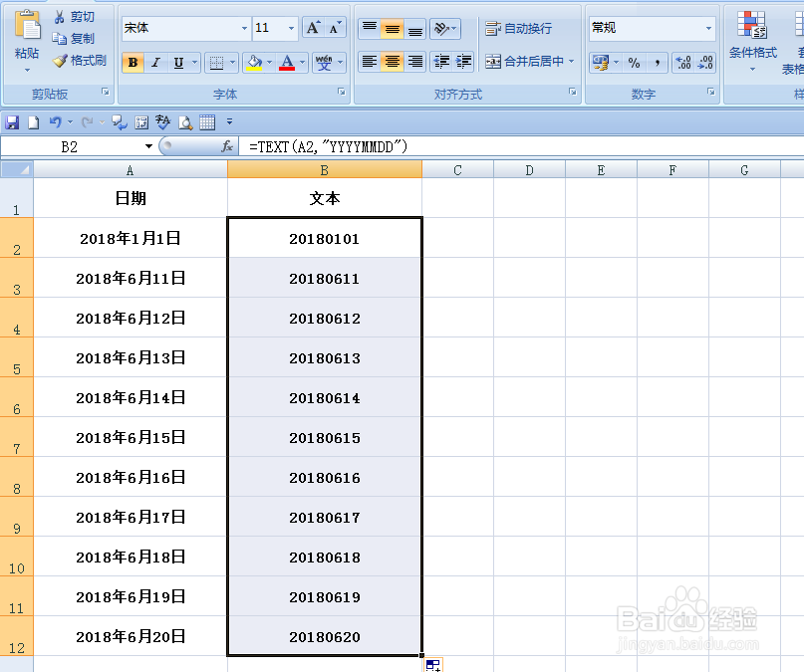Click cell containing 2018年6月13日
This screenshot has height=672, width=804.
[131, 357]
